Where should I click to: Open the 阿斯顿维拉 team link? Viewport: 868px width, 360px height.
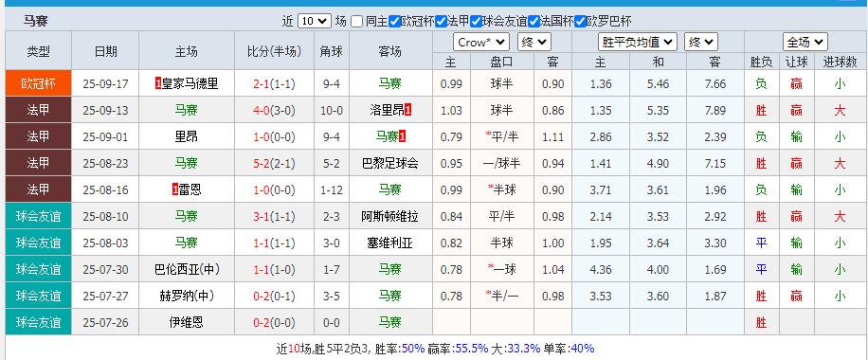click(x=389, y=216)
